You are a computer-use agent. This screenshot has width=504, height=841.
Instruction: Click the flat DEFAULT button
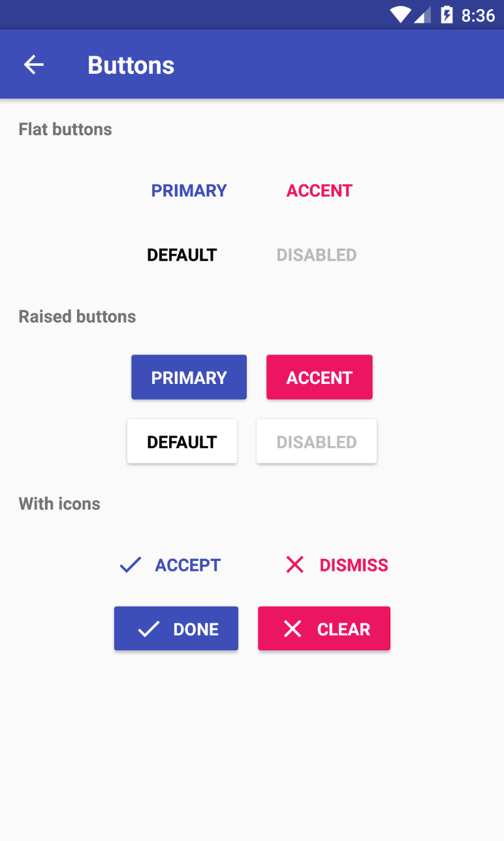point(181,255)
